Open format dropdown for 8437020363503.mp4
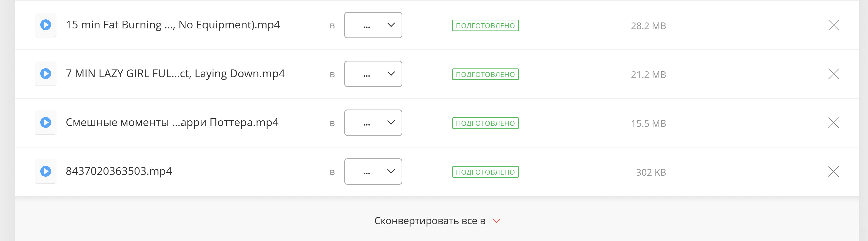 coord(373,172)
